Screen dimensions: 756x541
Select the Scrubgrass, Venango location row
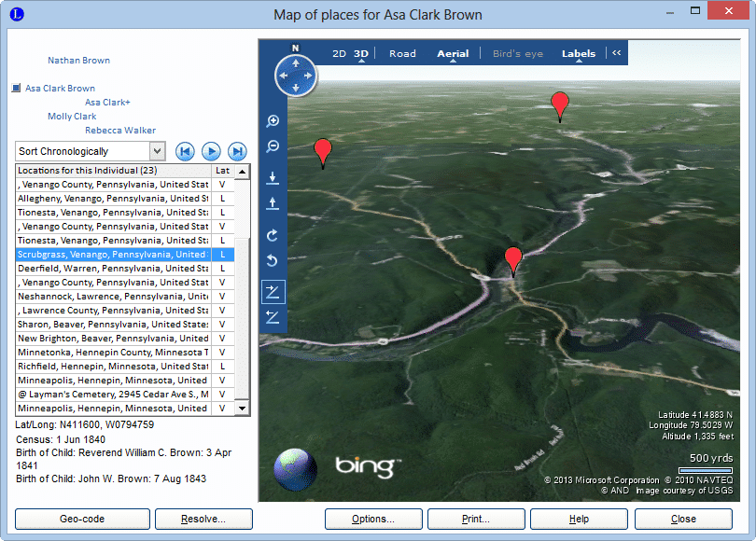point(125,255)
